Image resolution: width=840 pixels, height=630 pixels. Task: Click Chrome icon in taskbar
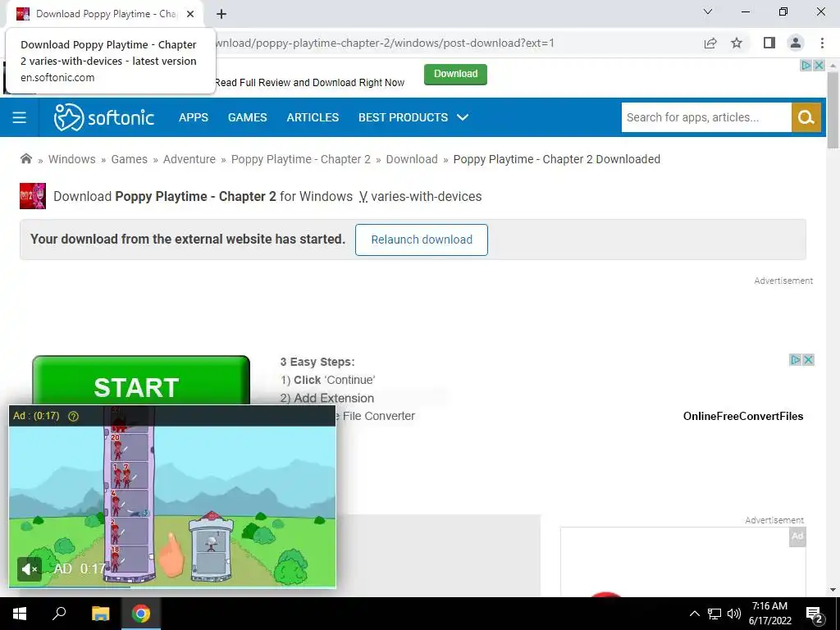pyautogui.click(x=141, y=614)
